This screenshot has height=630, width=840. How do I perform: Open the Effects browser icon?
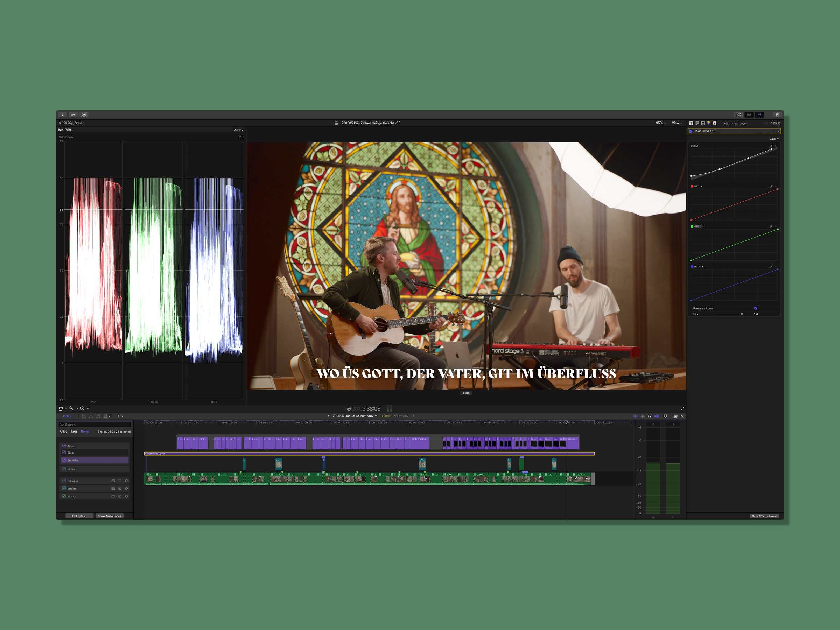click(x=675, y=416)
